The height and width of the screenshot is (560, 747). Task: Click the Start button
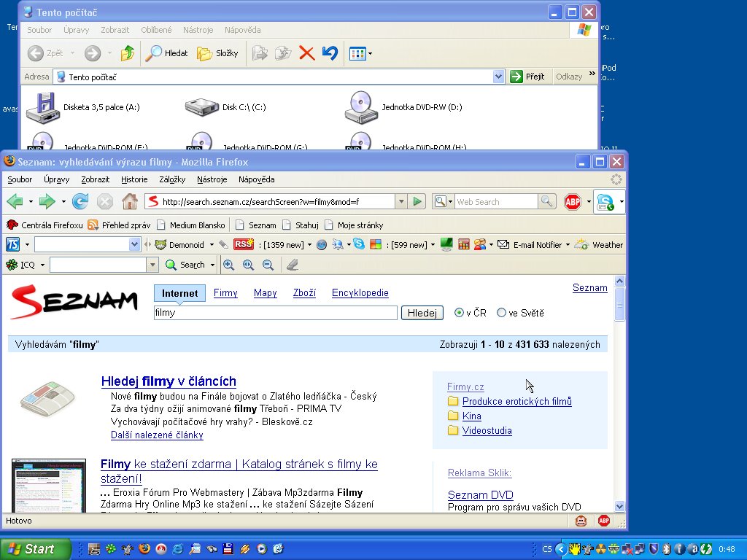(35, 549)
